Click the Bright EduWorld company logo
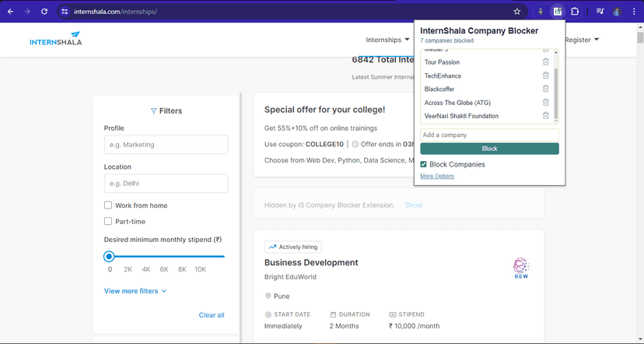Image resolution: width=644 pixels, height=344 pixels. (x=521, y=269)
